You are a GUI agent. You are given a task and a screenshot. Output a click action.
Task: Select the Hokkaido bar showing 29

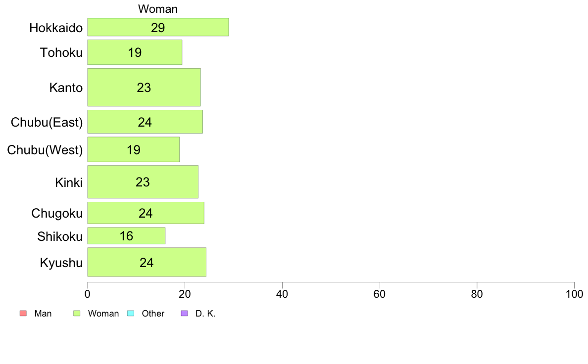(158, 27)
